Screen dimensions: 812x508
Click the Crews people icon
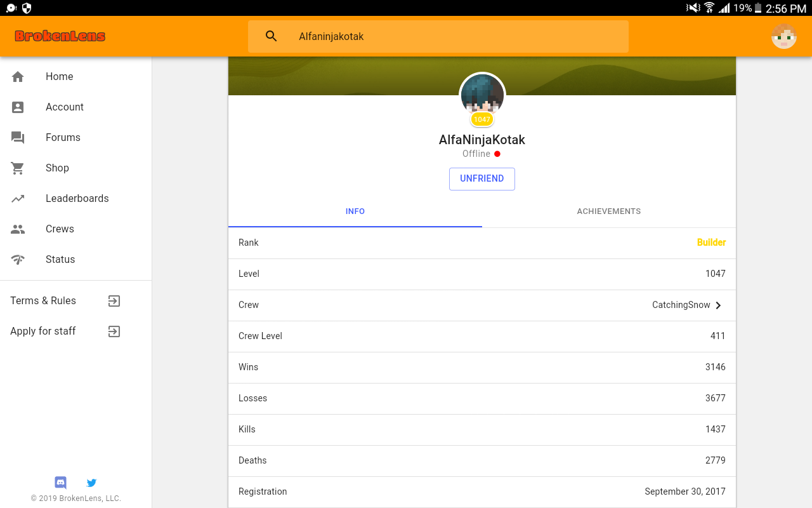point(18,229)
